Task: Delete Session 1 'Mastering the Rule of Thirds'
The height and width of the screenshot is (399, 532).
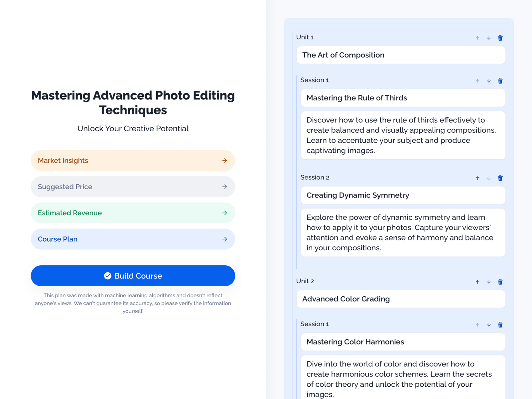Action: click(x=500, y=80)
